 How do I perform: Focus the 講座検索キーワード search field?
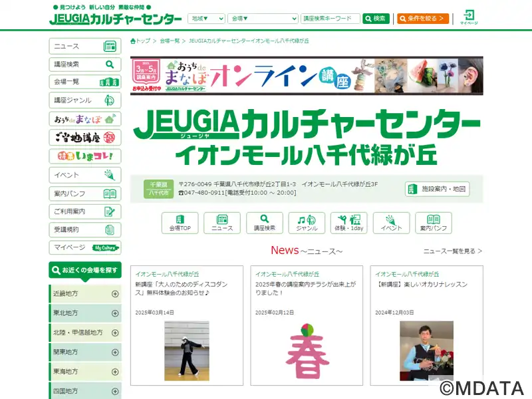330,19
